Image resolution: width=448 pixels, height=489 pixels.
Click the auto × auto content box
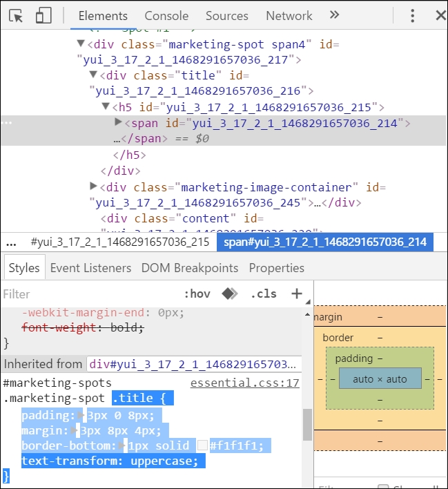click(380, 379)
